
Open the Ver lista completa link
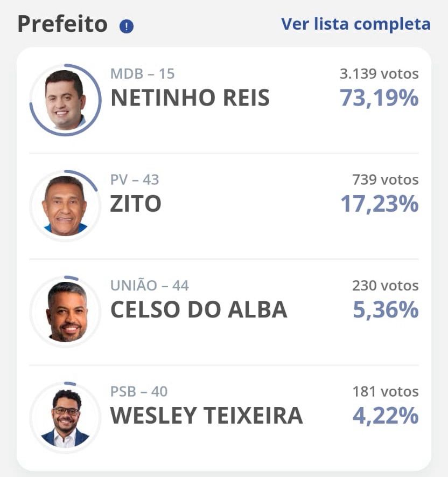tap(355, 24)
